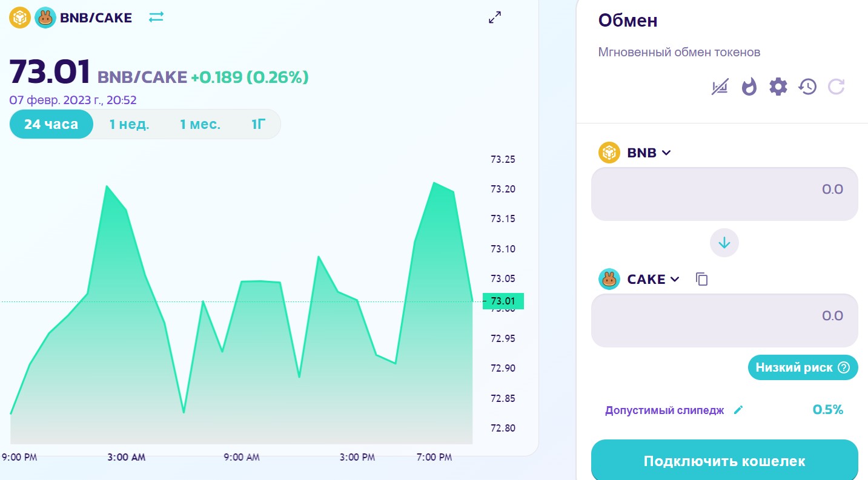Click the date 07 февр. 2023 г., 20:52
The image size is (868, 480).
(x=72, y=100)
